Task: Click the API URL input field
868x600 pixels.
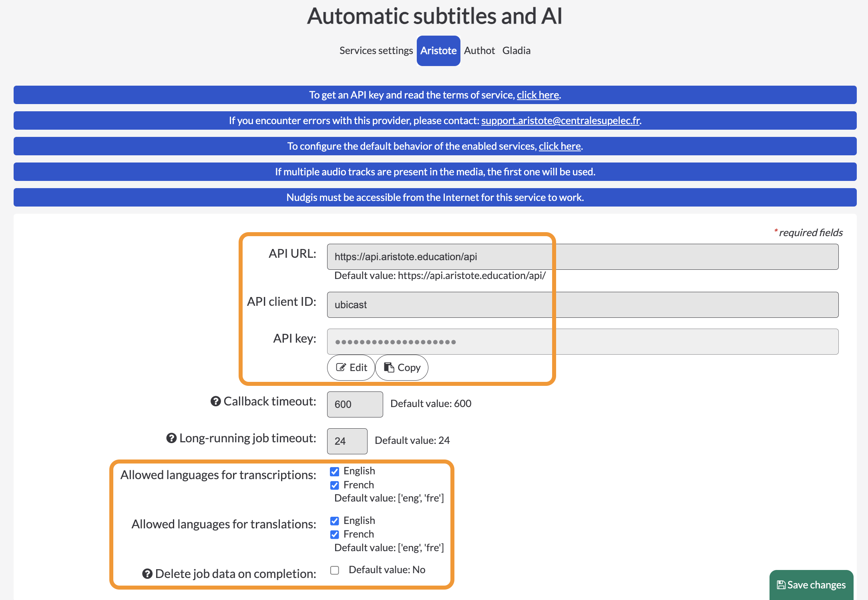Action: (x=583, y=257)
